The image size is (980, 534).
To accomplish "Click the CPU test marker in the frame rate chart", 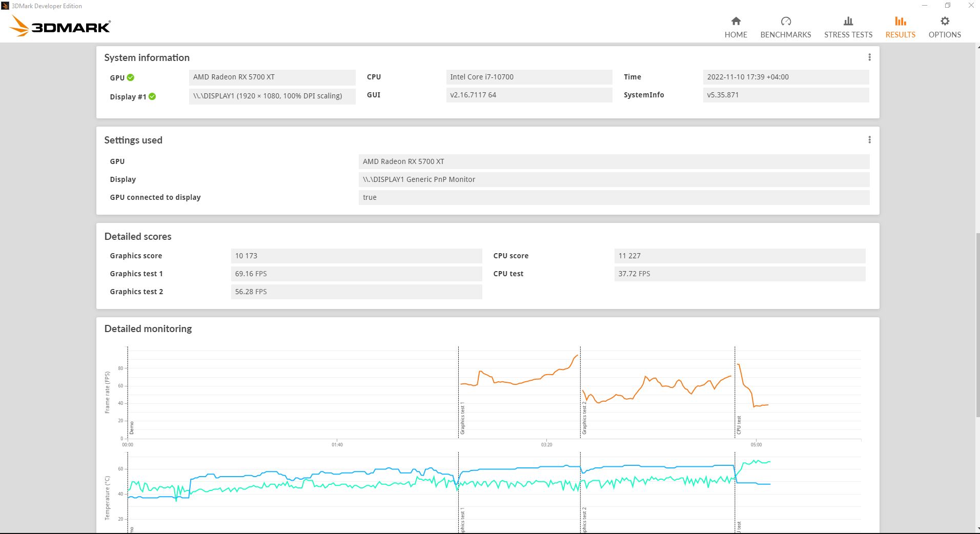I will point(739,425).
